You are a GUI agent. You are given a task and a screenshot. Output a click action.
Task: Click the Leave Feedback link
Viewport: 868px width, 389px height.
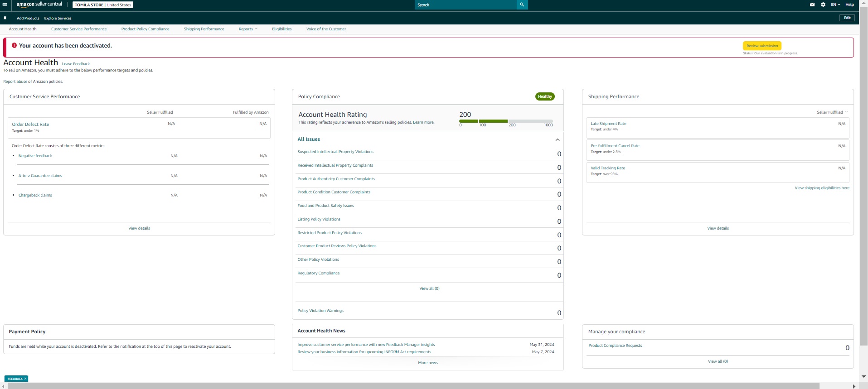point(76,64)
